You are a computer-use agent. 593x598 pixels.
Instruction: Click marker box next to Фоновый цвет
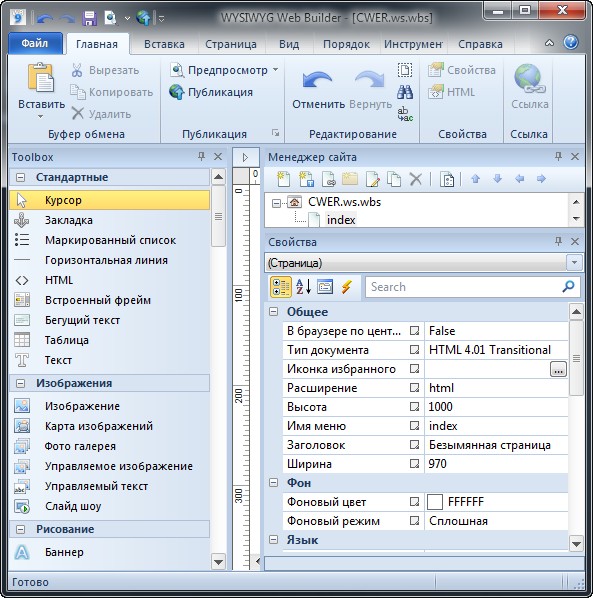click(x=414, y=502)
